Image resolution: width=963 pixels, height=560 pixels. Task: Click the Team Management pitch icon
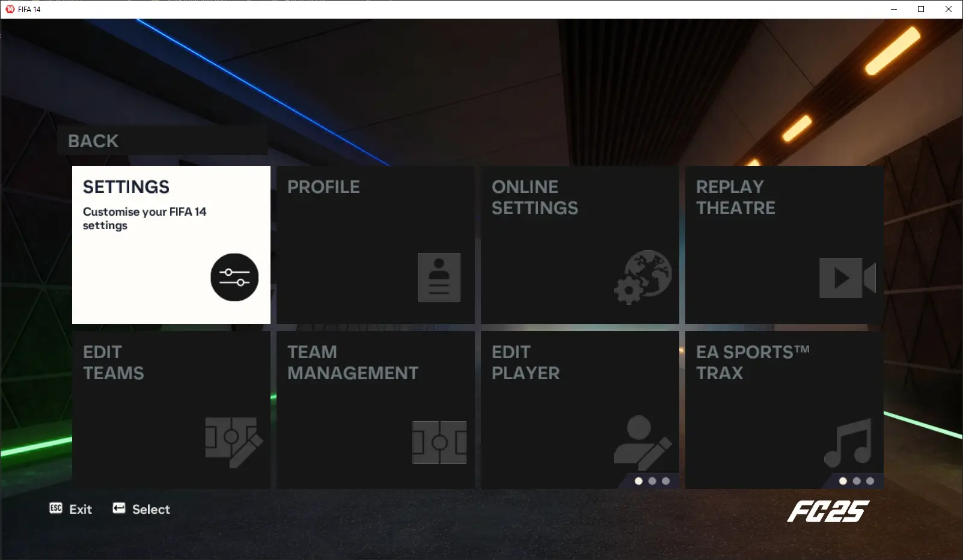click(x=439, y=442)
